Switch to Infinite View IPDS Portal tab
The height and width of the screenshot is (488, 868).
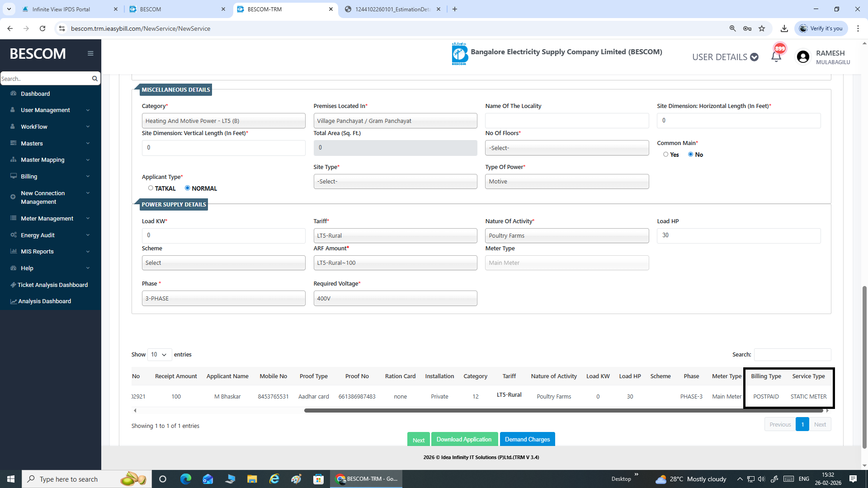pyautogui.click(x=61, y=9)
